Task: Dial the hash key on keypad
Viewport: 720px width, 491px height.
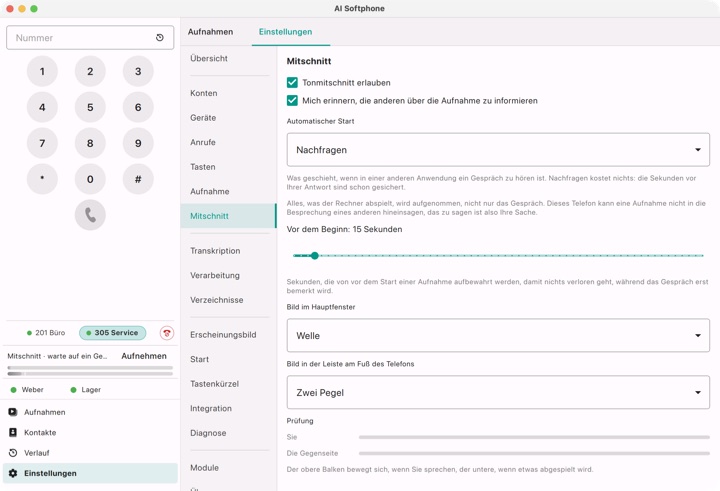Action: [138, 179]
